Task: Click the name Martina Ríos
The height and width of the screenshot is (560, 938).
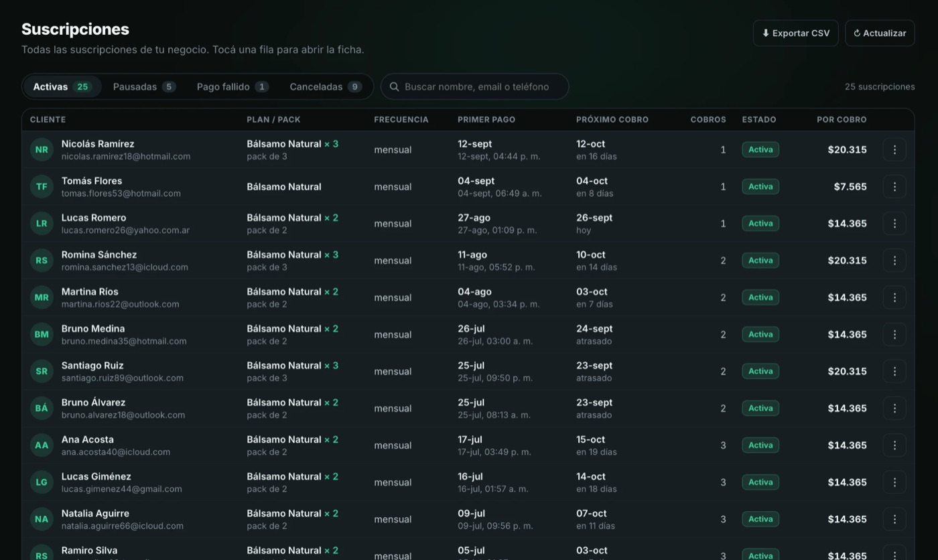Action: (90, 291)
